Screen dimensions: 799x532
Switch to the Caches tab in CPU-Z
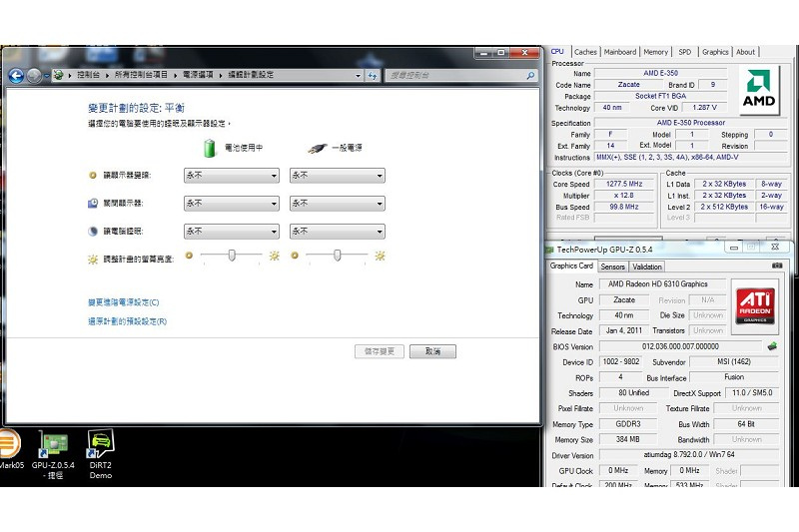tap(585, 52)
